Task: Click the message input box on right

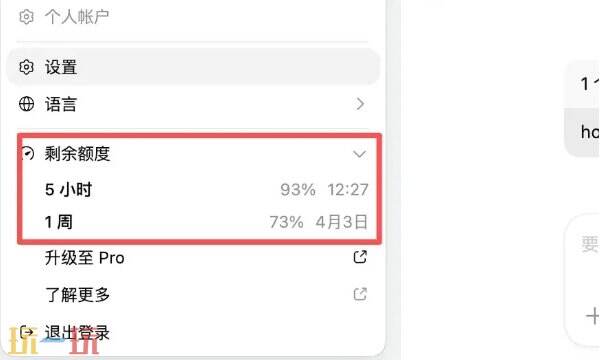Action: (583, 279)
